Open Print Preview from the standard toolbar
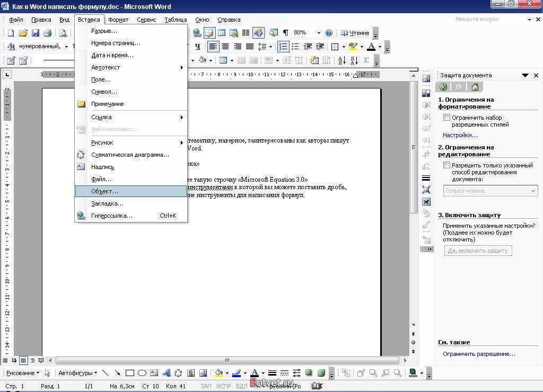Image resolution: width=543 pixels, height=392 pixels. [x=63, y=33]
